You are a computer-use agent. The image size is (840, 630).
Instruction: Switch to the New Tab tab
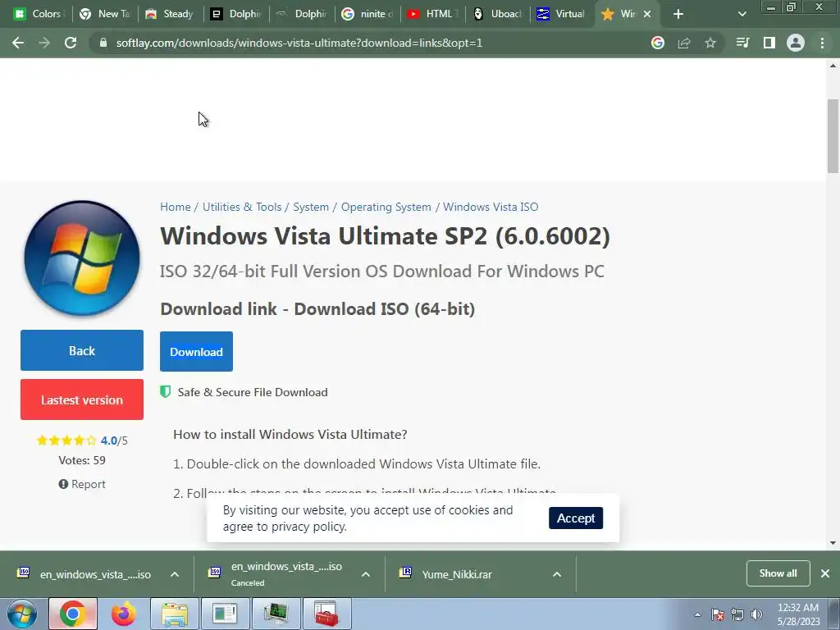click(104, 14)
